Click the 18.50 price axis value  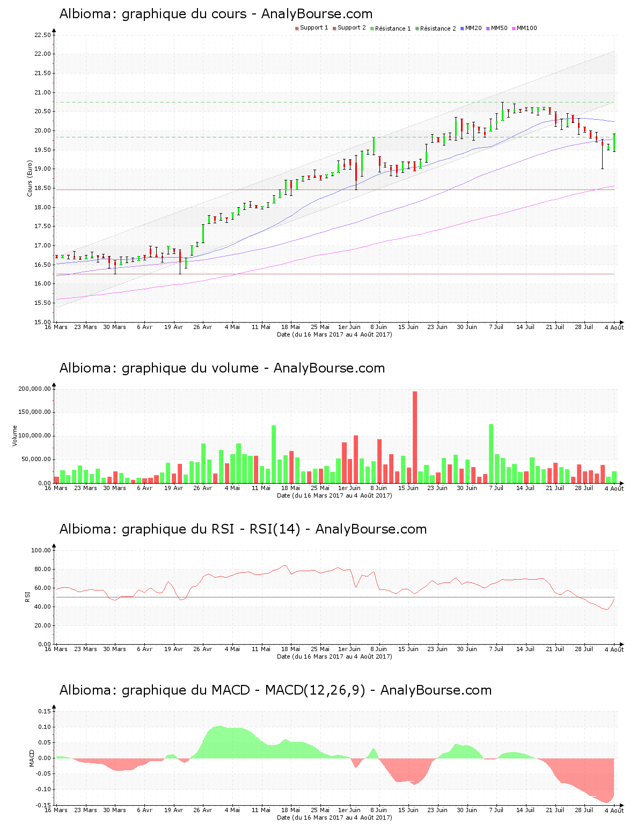[x=42, y=188]
